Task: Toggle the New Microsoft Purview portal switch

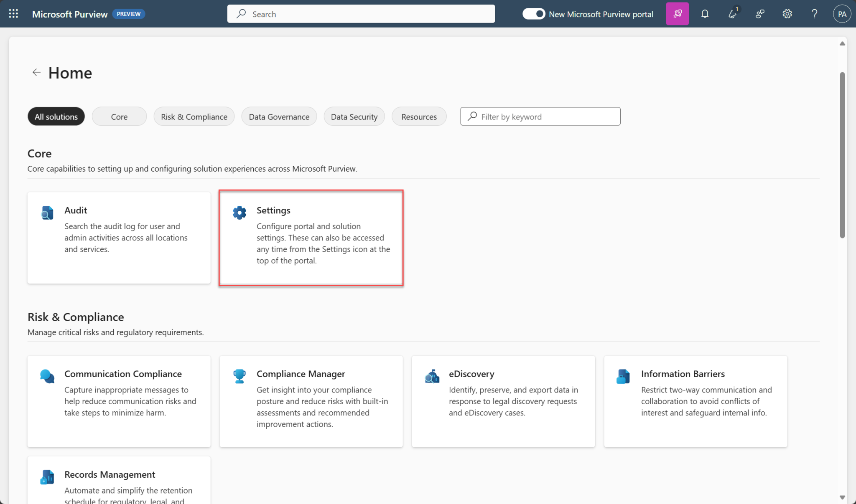Action: tap(534, 14)
